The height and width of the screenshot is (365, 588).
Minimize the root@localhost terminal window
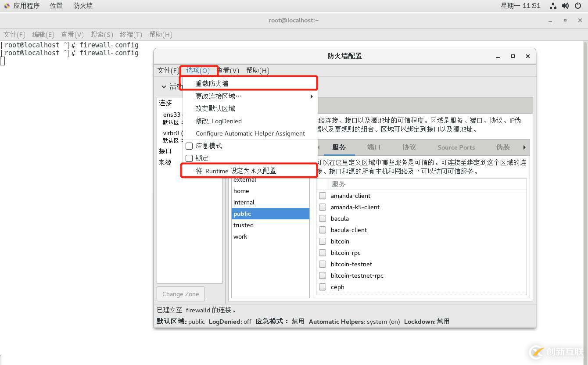[x=550, y=20]
